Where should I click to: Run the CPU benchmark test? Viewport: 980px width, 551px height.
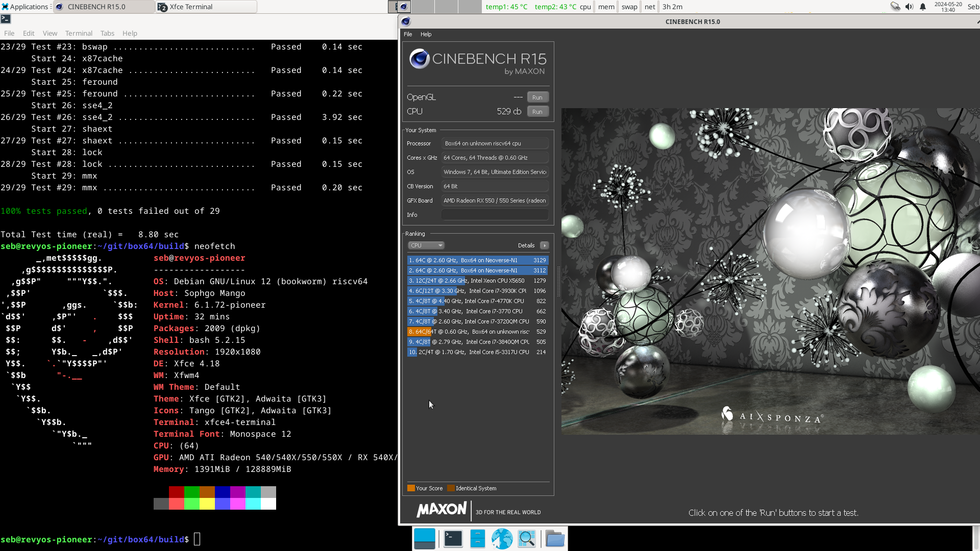[x=537, y=111]
